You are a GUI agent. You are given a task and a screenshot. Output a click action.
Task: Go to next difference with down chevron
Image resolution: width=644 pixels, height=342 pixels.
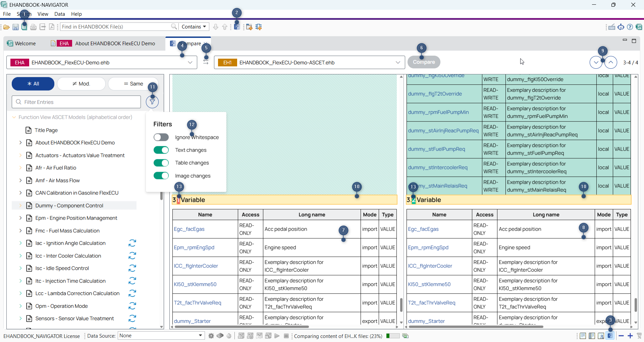point(596,62)
